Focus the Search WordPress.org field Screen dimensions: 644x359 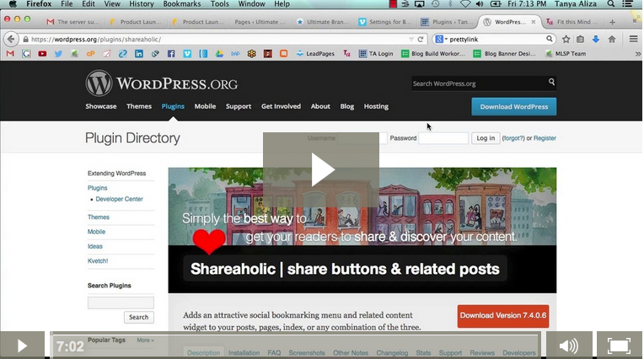480,83
